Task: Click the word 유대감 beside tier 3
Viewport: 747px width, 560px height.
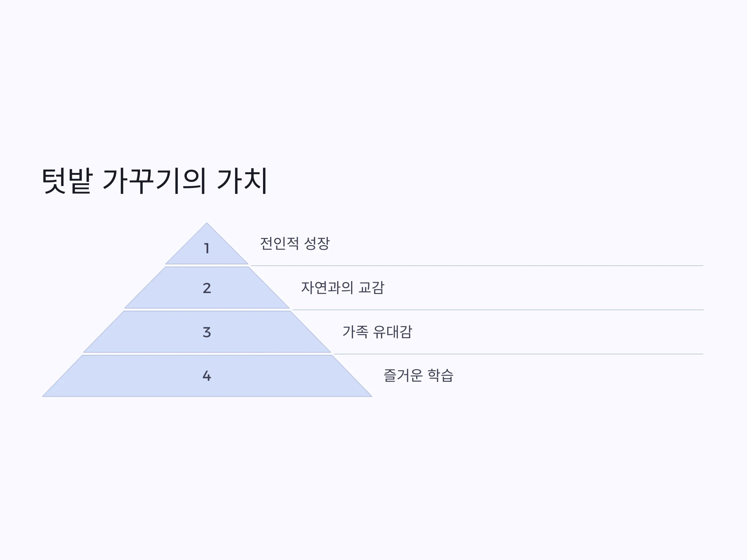Action: pos(392,332)
